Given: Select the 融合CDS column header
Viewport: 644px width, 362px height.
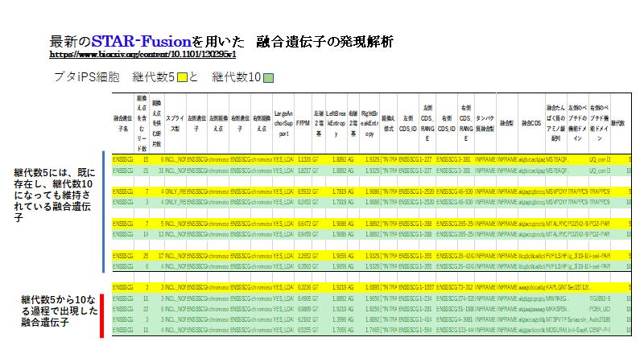Looking at the screenshot, I should pos(531,123).
